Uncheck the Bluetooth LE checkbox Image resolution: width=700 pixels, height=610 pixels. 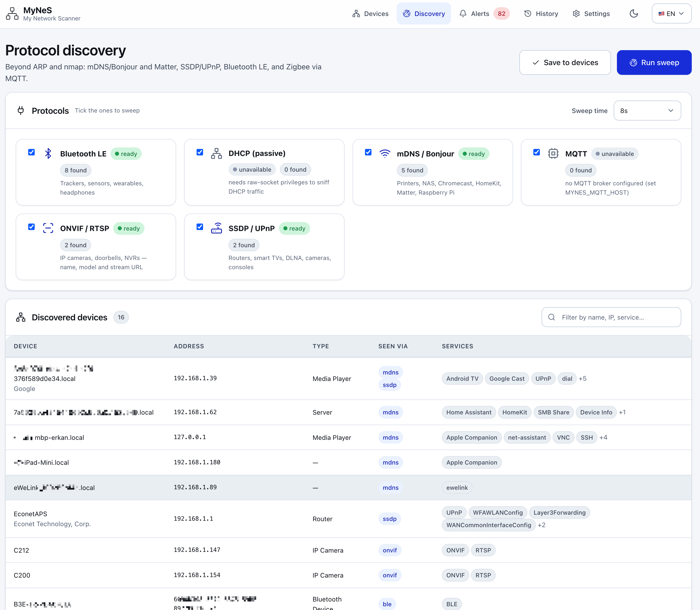point(31,152)
